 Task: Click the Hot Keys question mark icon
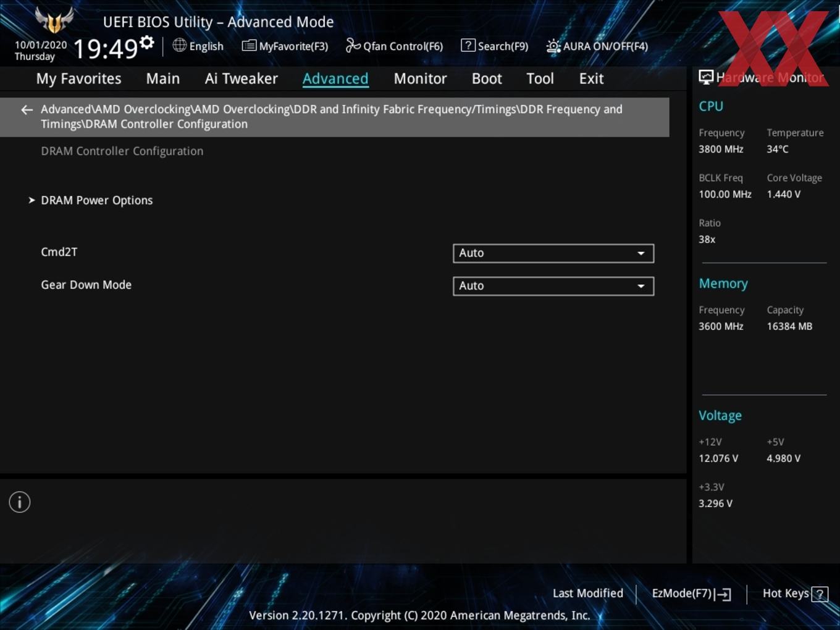point(820,594)
